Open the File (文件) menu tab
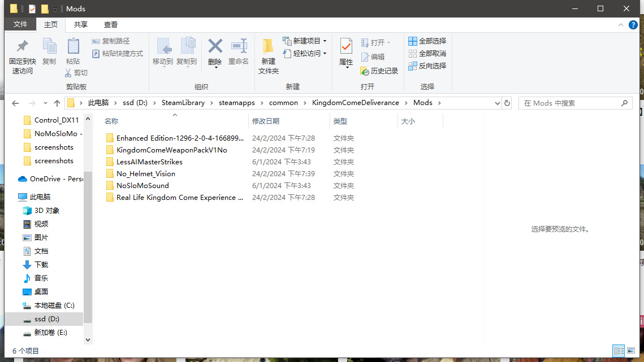 (x=20, y=24)
